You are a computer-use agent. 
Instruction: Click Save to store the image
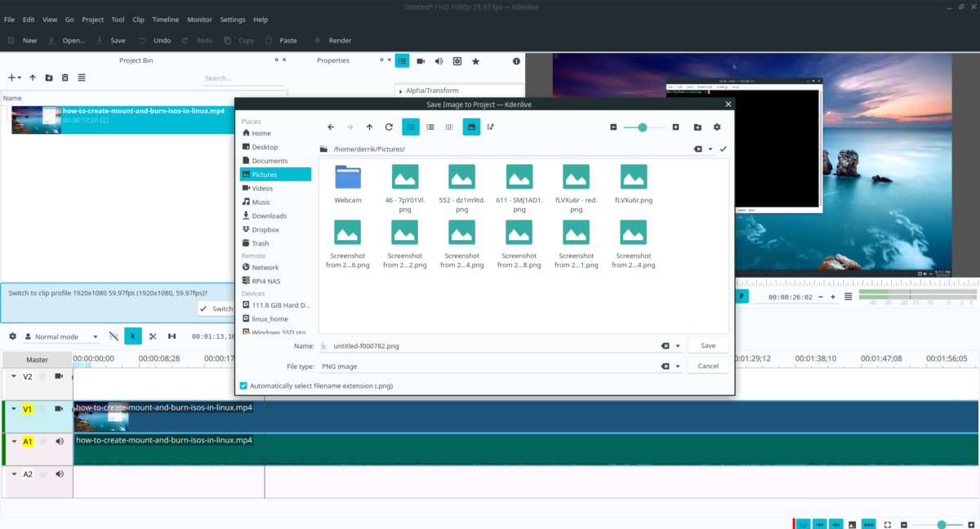[707, 345]
